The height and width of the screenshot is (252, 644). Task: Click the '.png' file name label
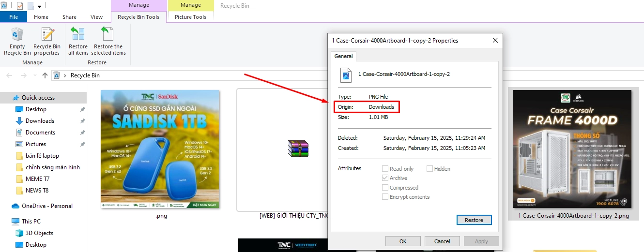(x=161, y=216)
